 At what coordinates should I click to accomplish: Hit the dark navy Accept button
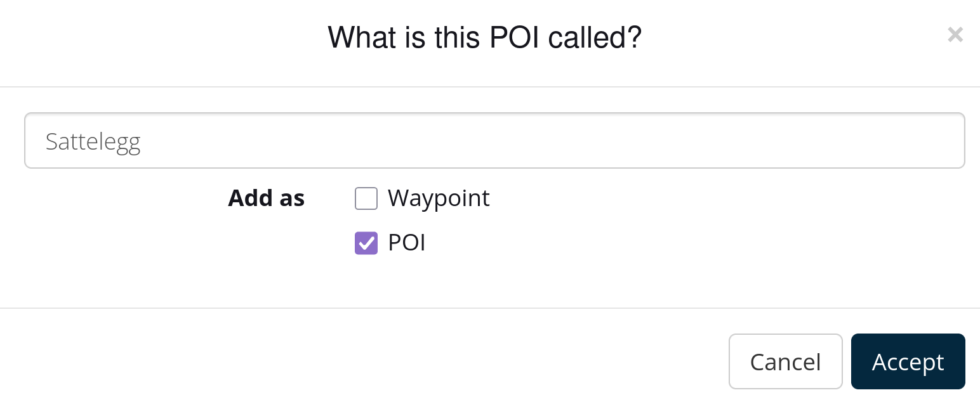pos(908,361)
